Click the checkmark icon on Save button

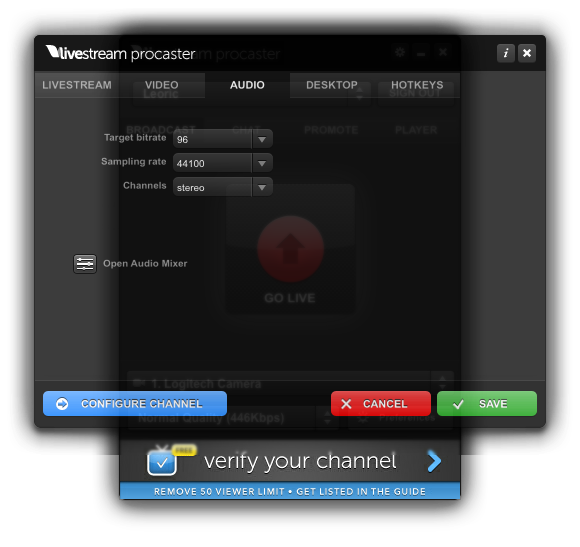coord(458,404)
